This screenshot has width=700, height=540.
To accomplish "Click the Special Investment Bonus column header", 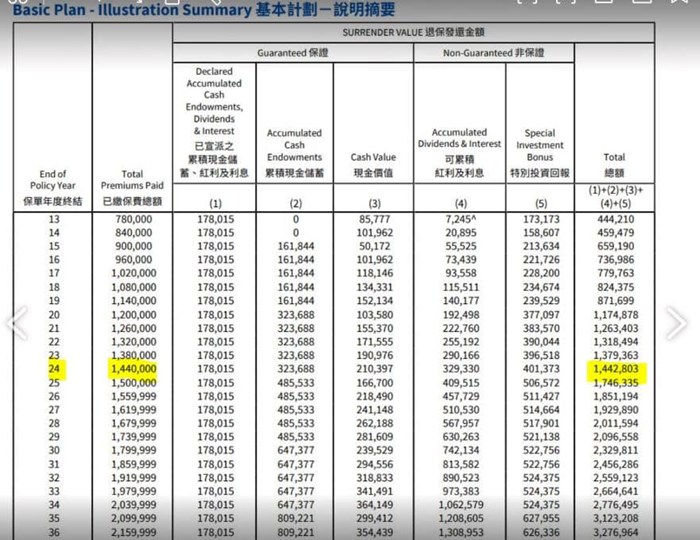I will tap(540, 152).
